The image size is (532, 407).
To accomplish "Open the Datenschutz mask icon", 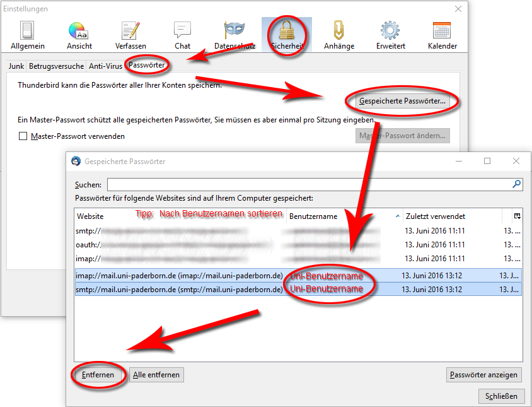I will click(x=234, y=35).
